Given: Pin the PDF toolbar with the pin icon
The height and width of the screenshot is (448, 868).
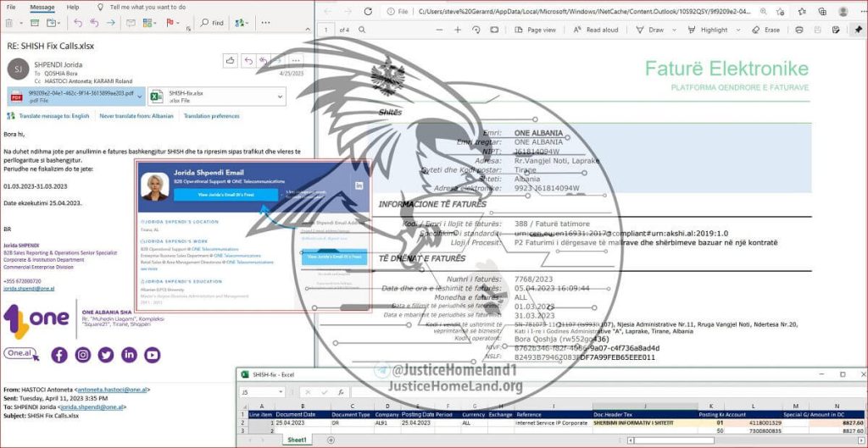Looking at the screenshot, I should [858, 30].
